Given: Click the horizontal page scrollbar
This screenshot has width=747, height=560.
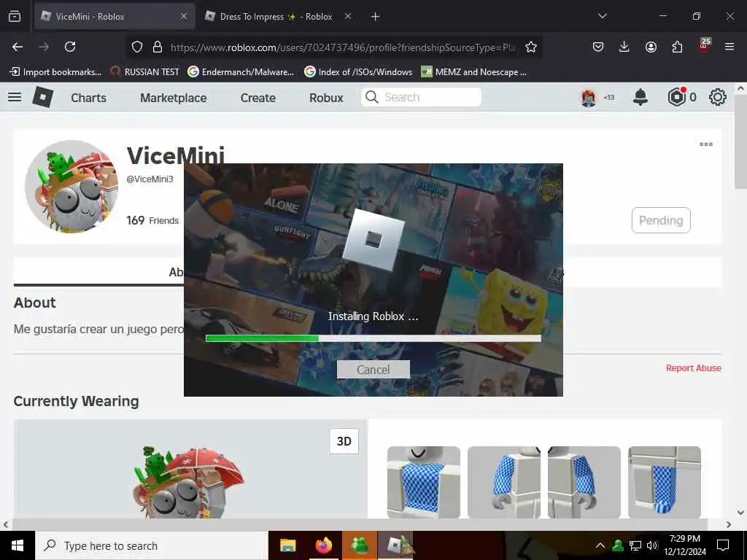Looking at the screenshot, I should (x=360, y=524).
